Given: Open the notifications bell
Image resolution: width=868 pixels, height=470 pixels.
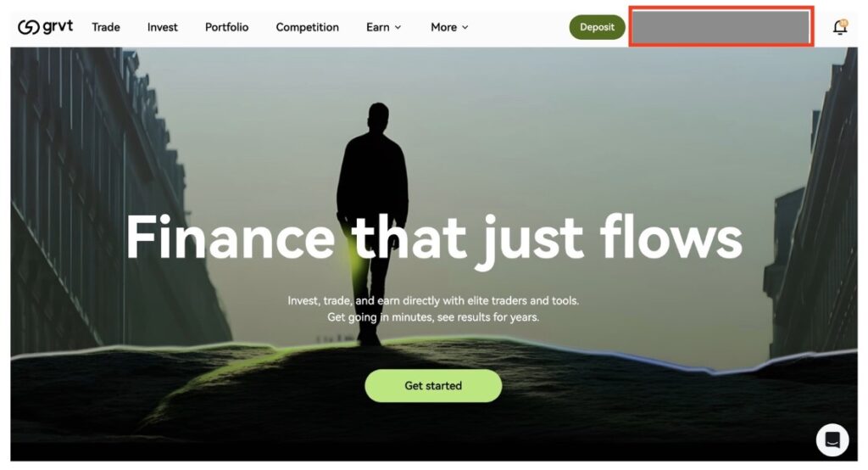Looking at the screenshot, I should click(840, 27).
